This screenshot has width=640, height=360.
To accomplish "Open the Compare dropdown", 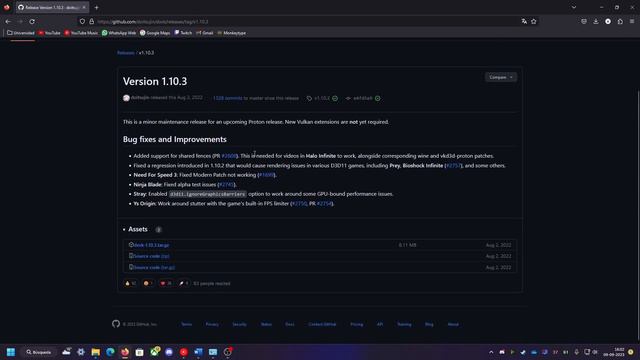I will pos(501,77).
